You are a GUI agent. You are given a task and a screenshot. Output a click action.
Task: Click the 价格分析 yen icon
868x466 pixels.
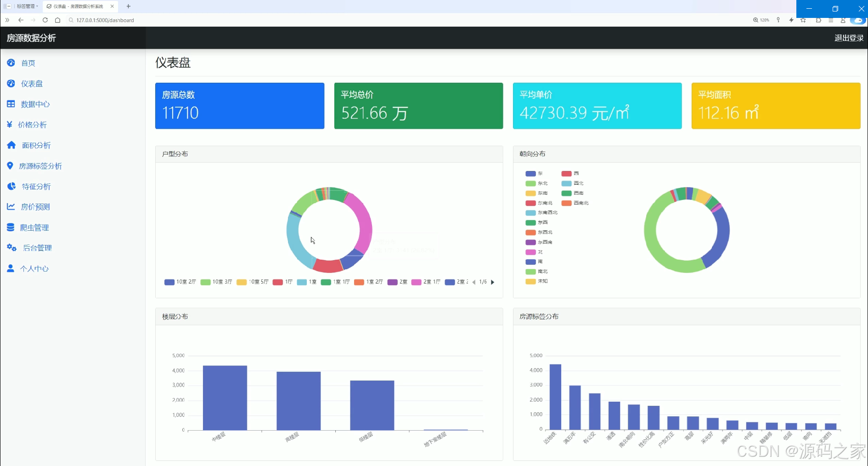tap(9, 124)
